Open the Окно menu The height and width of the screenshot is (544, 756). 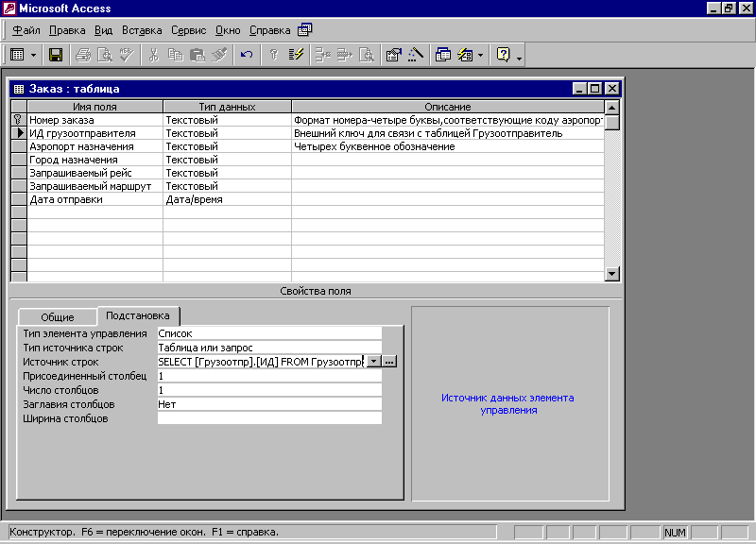tap(228, 30)
